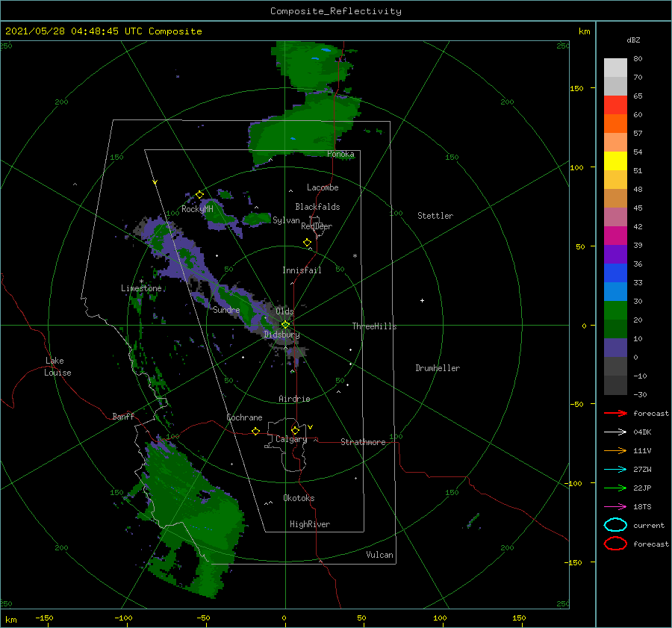The height and width of the screenshot is (628, 672).
Task: Click the Limestone label
Action: click(x=141, y=288)
